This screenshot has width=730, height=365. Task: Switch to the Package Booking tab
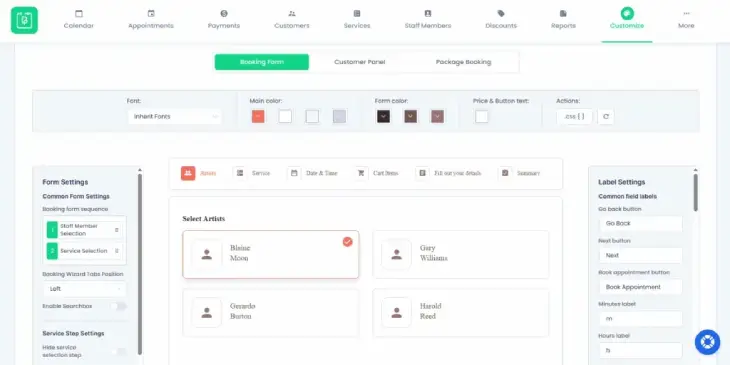coord(463,62)
